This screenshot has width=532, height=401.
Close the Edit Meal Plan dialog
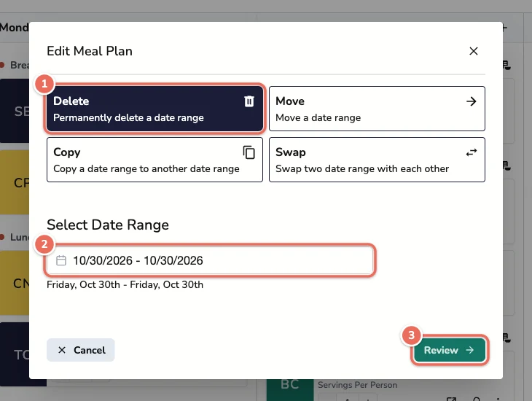(474, 51)
